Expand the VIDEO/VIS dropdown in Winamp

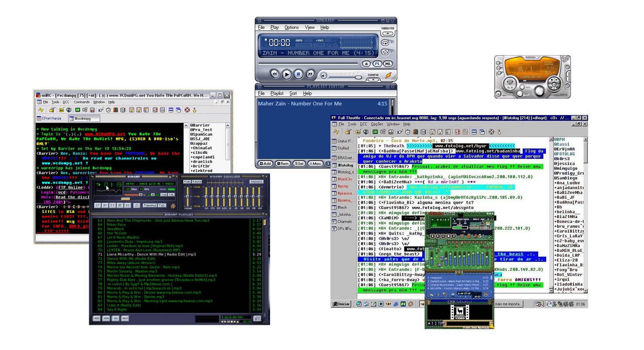point(388,33)
